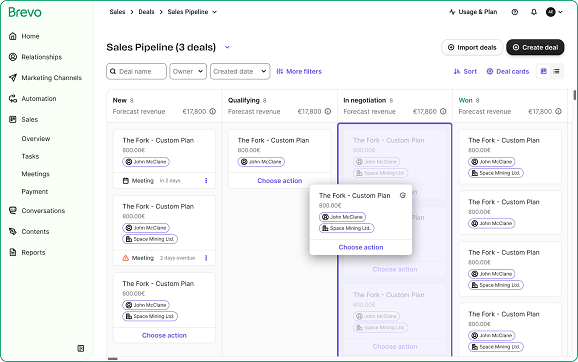Click the overdue warning triangle icon
Screen dimensions: 578x362
click(126, 258)
